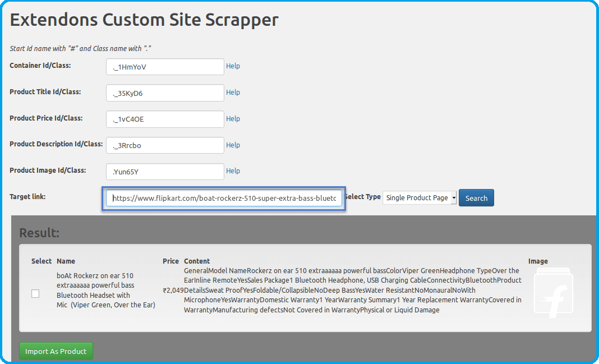Focus the Product Price Id/Class field
Image resolution: width=599 pixels, height=364 pixels.
tap(165, 119)
